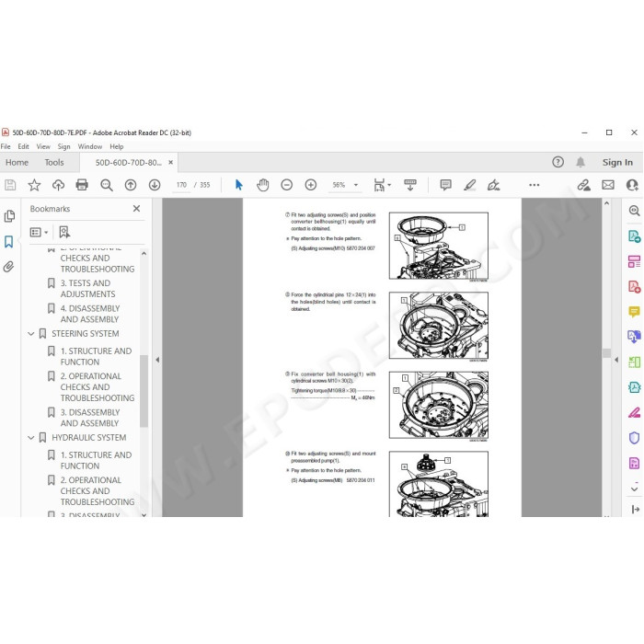Click the Share link icon
The height and width of the screenshot is (644, 644).
point(583,185)
